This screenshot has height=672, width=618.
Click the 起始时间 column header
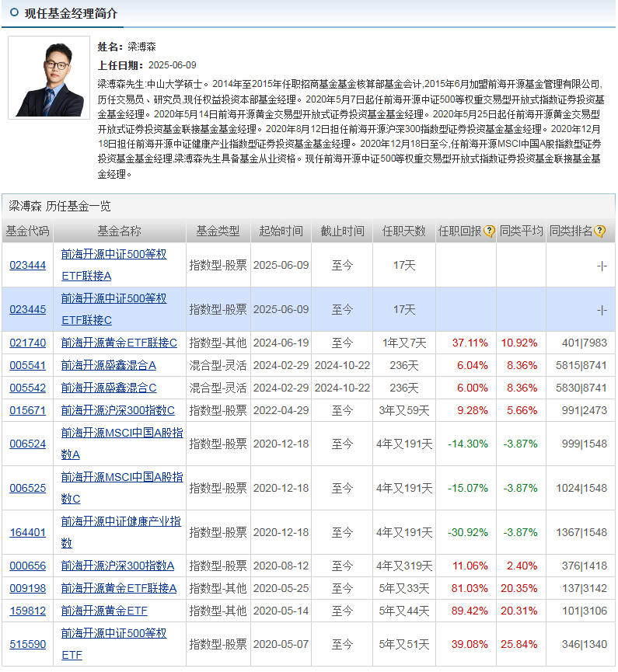(x=281, y=232)
